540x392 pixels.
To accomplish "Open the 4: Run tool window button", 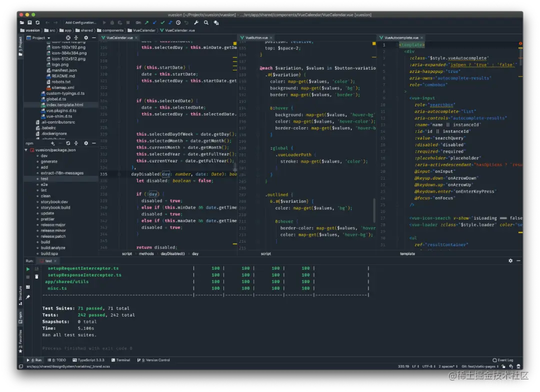I will click(x=34, y=361).
